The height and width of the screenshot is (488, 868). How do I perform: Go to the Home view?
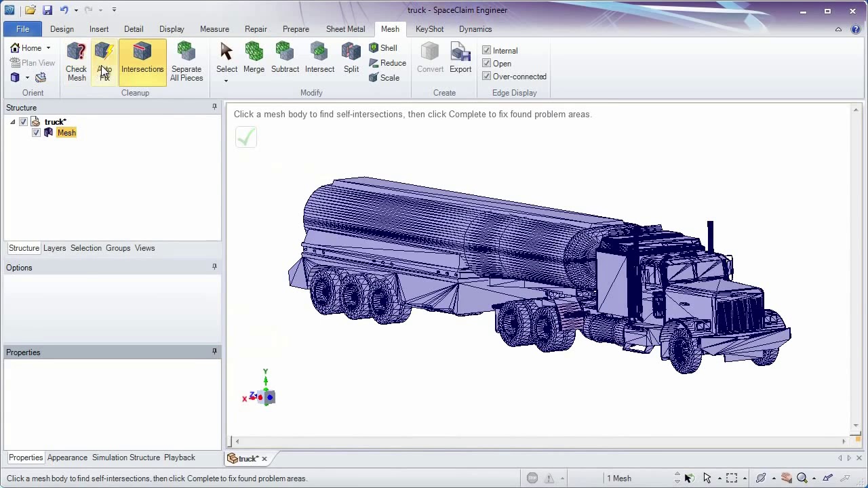(26, 48)
